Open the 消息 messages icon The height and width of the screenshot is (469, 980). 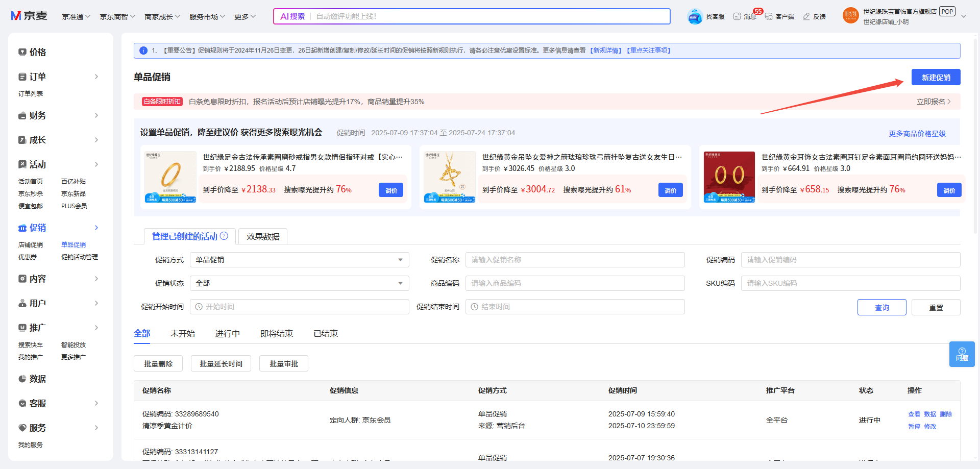(x=737, y=17)
